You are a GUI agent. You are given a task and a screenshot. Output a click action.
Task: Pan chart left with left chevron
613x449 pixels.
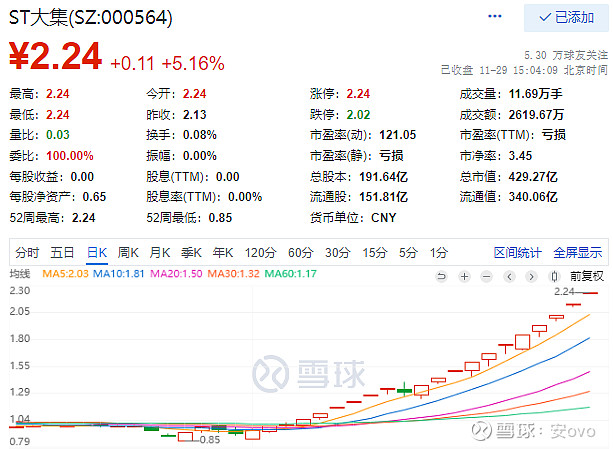tap(509, 277)
